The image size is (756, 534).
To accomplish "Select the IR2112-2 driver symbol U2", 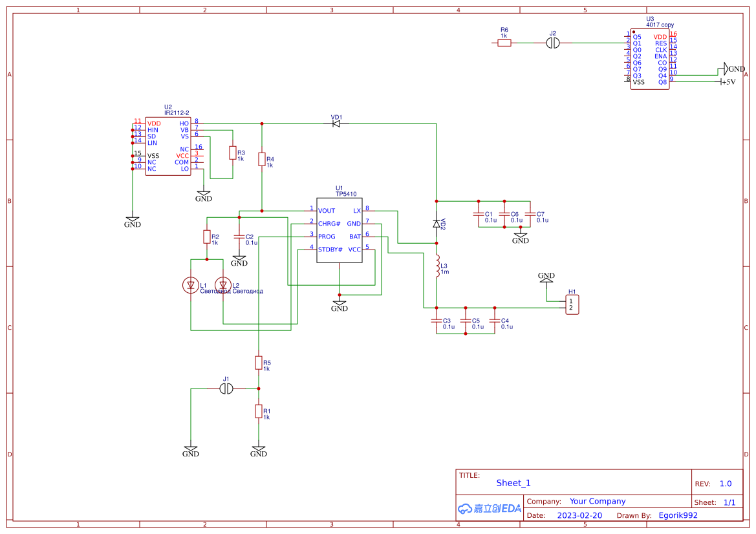I will pyautogui.click(x=167, y=145).
